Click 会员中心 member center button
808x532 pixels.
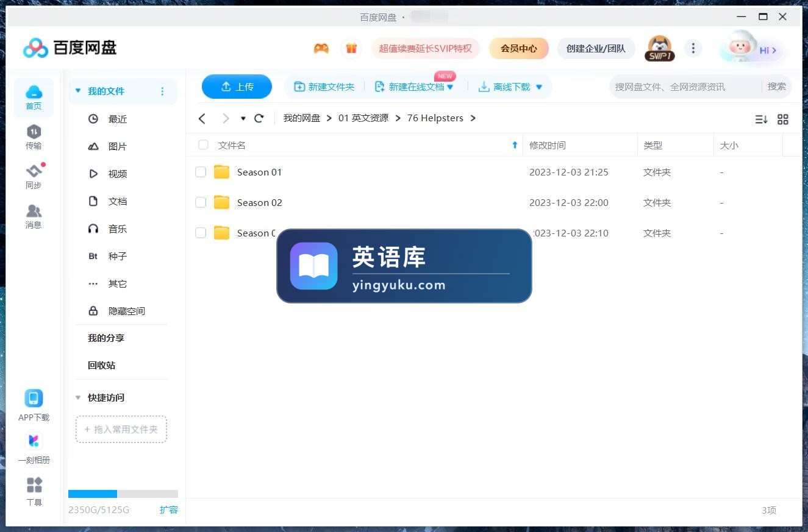(519, 48)
